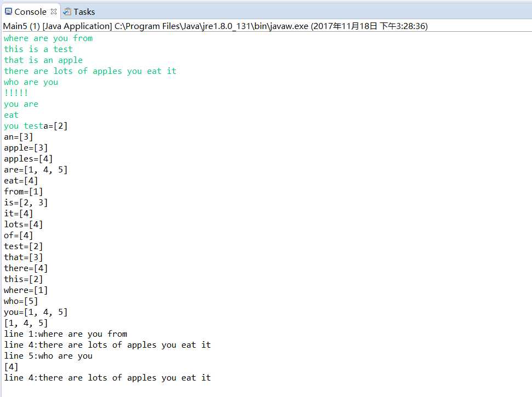Click the 'you testa=[2]' line
Screen dimensions: 532x397
(x=36, y=126)
